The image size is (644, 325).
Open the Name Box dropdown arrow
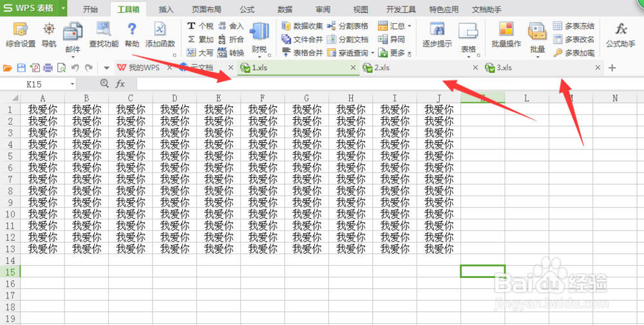(72, 84)
